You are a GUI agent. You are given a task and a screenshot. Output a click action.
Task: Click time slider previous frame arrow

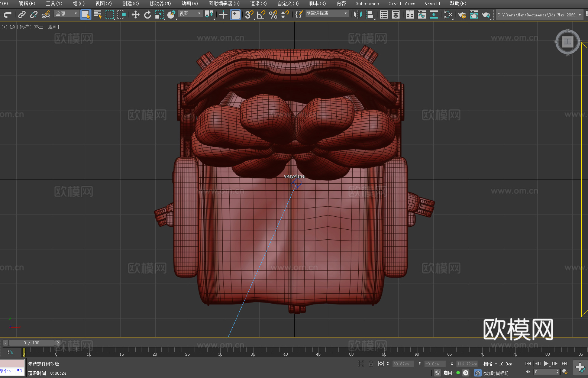[5, 343]
